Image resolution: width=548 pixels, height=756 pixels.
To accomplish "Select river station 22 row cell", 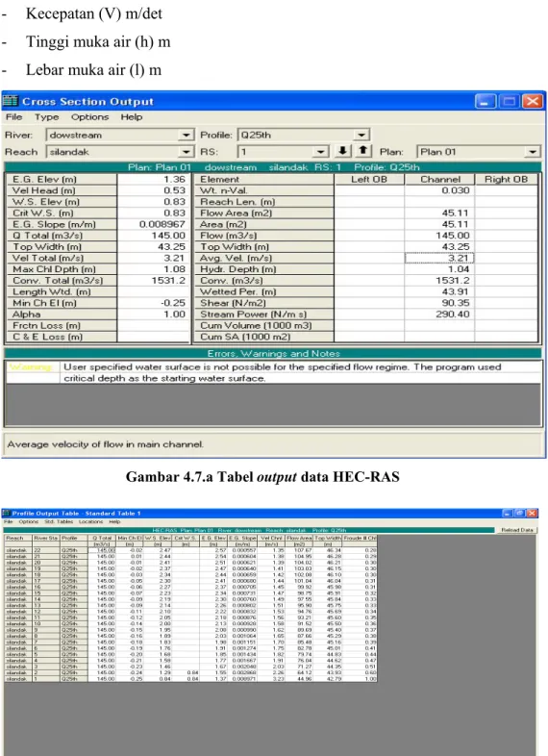I will [x=46, y=550].
